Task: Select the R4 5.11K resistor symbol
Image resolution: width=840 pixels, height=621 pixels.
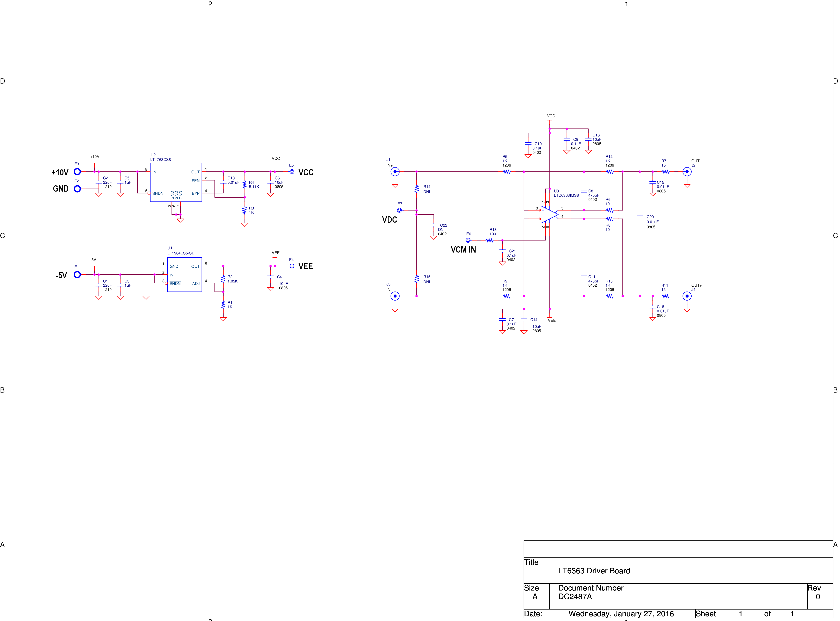Action: (x=244, y=185)
